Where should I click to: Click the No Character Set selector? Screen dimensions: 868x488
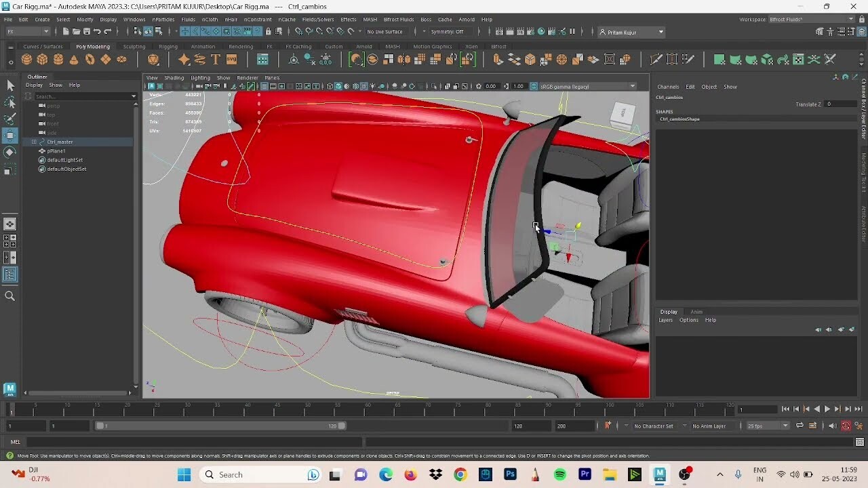[x=653, y=426]
